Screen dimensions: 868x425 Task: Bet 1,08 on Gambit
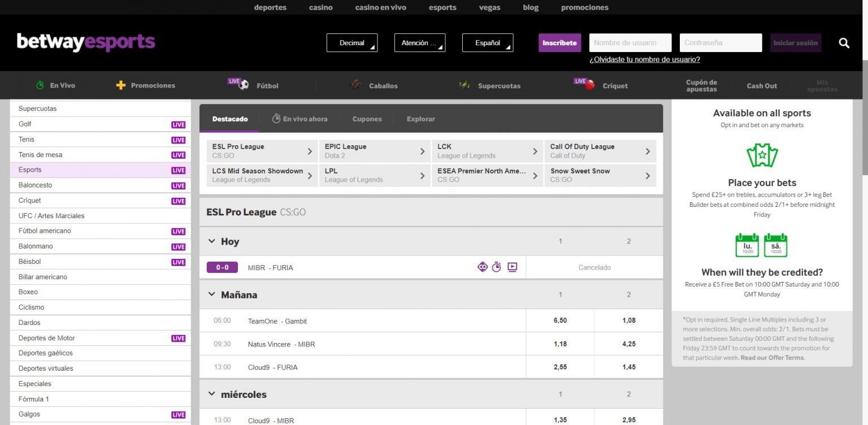[629, 320]
